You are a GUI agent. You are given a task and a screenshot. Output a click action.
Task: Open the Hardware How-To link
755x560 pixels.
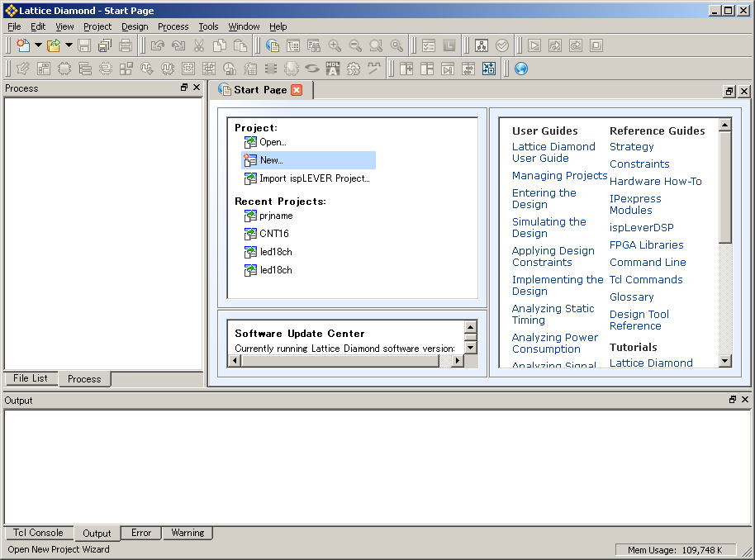tap(656, 181)
